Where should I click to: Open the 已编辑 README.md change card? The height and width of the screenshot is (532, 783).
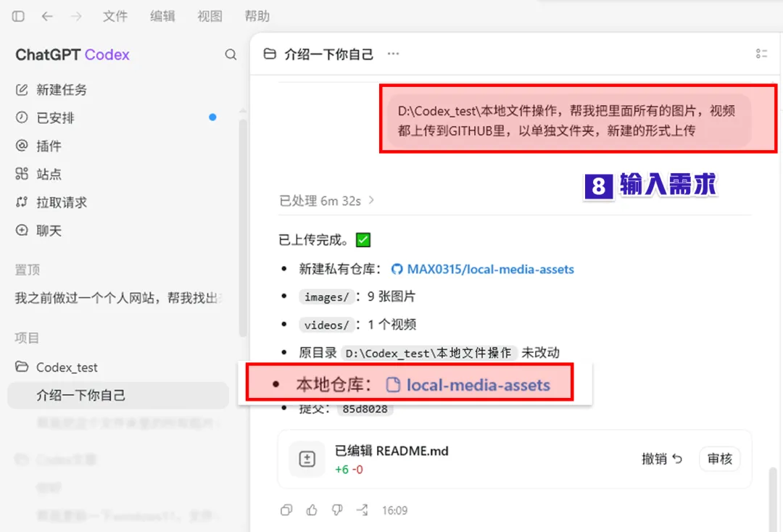(514, 459)
